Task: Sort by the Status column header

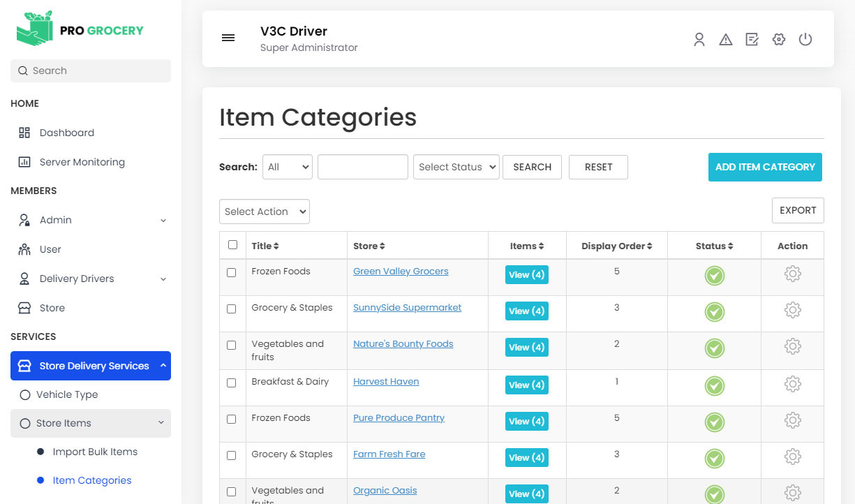Action: point(714,246)
